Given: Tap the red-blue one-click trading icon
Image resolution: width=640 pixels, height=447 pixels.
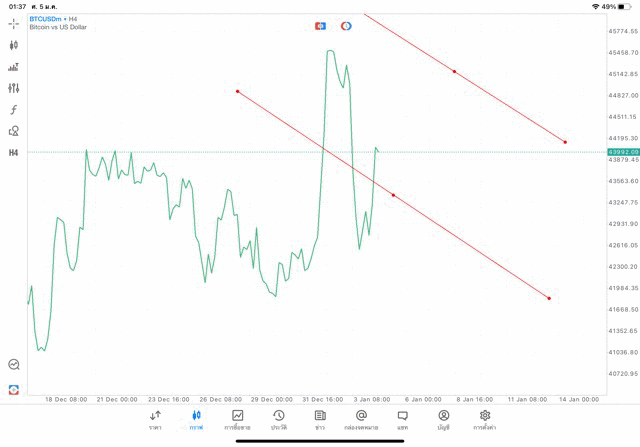Looking at the screenshot, I should [320, 26].
